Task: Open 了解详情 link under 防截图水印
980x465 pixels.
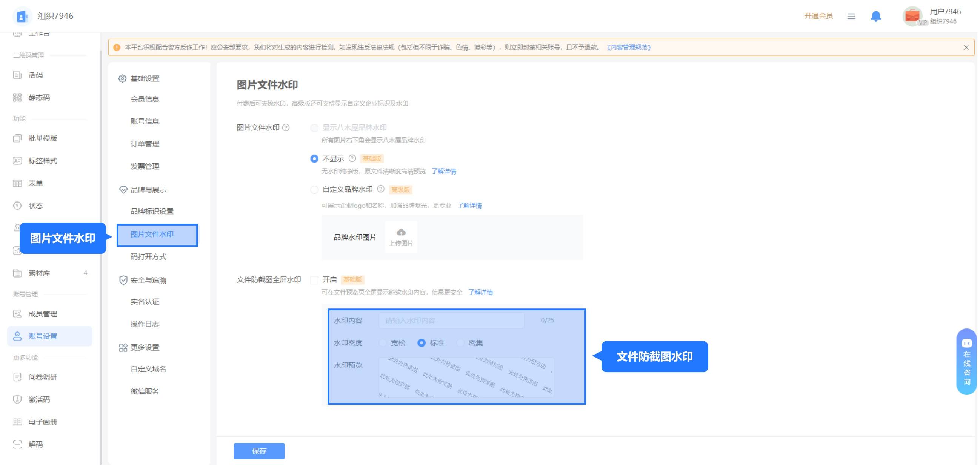Action: tap(480, 292)
